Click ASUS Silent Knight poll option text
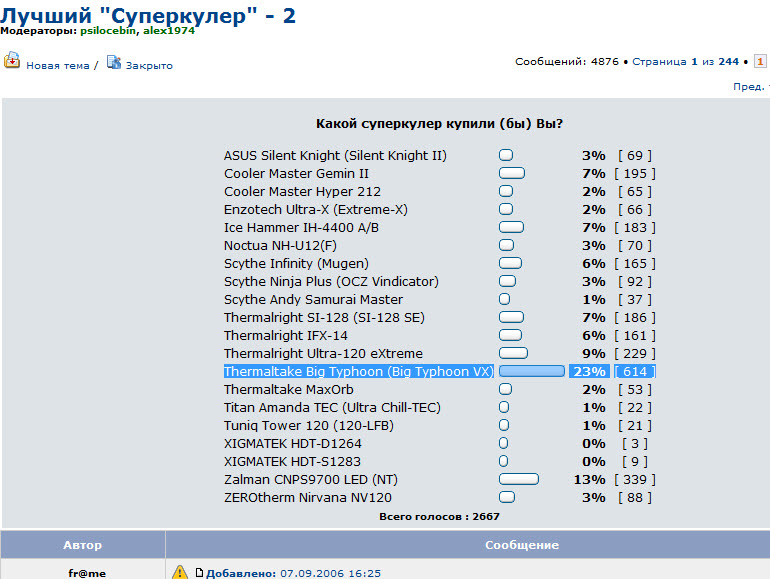Viewport: 770px width, 579px height. 335,156
